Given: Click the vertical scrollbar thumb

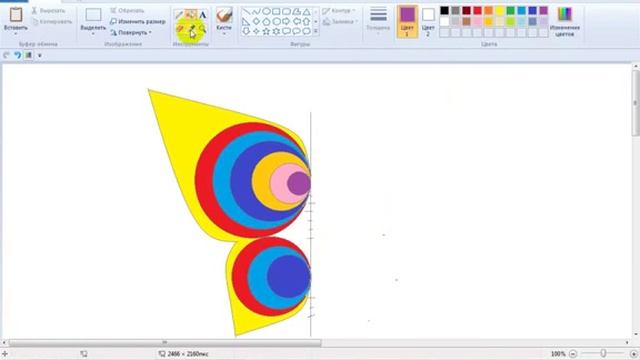Looking at the screenshot, I should point(636,103).
